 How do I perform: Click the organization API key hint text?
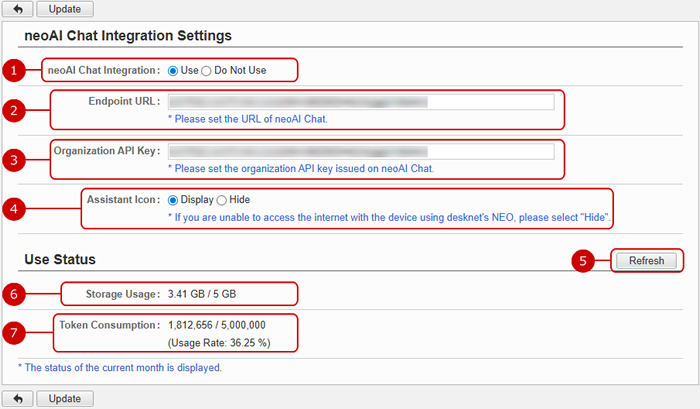point(301,169)
